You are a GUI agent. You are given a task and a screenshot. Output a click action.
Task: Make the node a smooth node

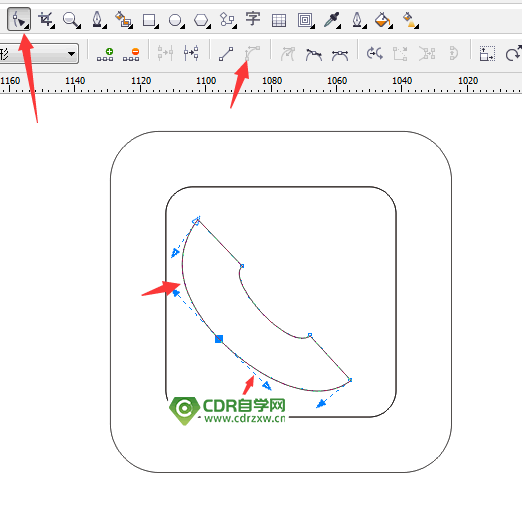(x=314, y=54)
